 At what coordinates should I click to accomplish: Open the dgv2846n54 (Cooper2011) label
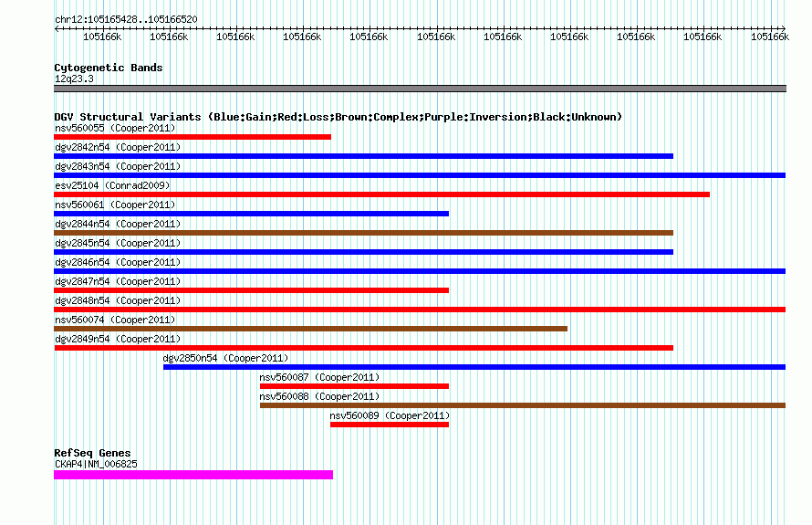118,262
